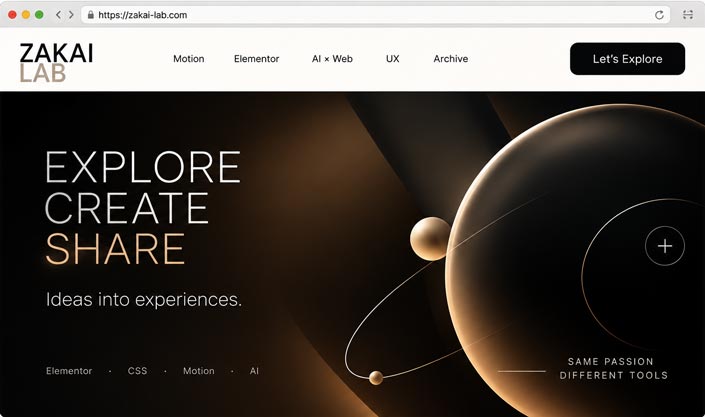The height and width of the screenshot is (417, 705).
Task: Open the Elementor nav item
Action: [256, 59]
